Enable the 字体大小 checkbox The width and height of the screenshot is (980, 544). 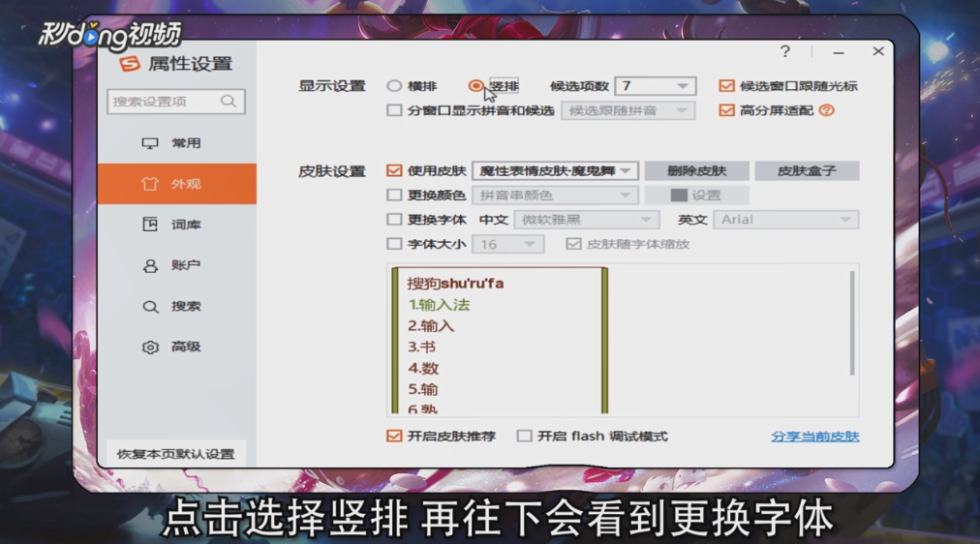[x=394, y=244]
